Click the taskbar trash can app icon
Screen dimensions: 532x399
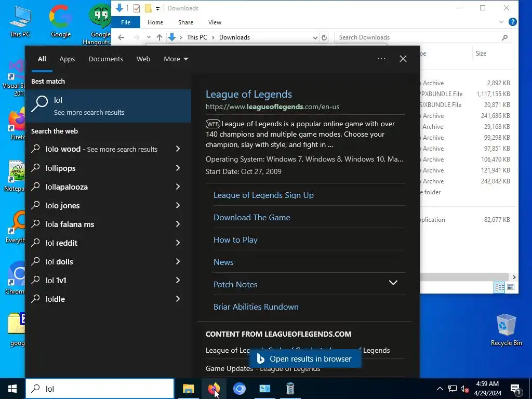click(290, 389)
